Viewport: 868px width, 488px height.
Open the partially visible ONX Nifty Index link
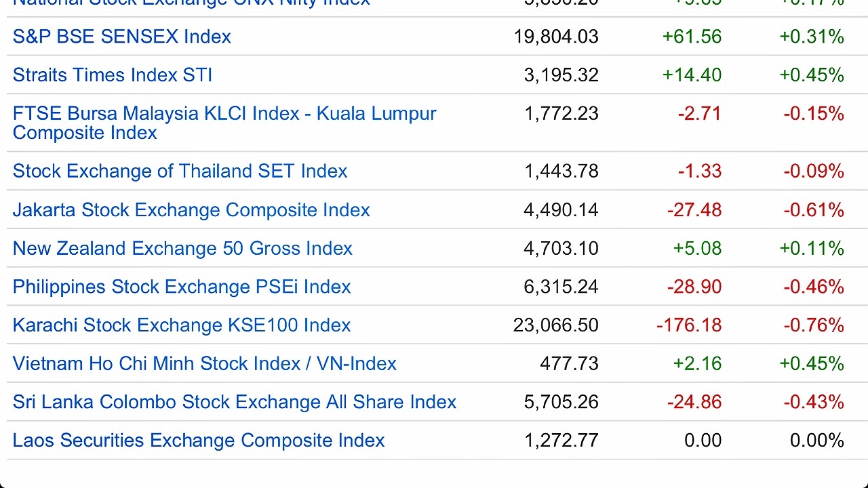(x=191, y=3)
